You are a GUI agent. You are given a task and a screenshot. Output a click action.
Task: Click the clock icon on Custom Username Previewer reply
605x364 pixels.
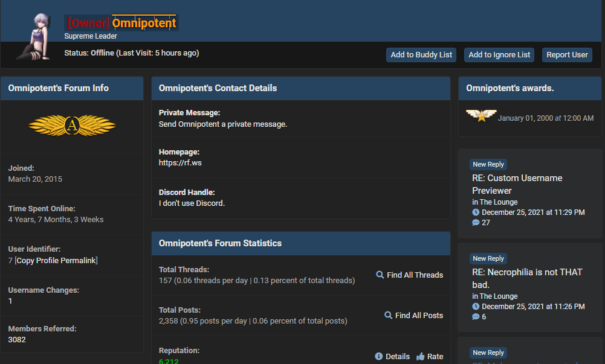[476, 212]
